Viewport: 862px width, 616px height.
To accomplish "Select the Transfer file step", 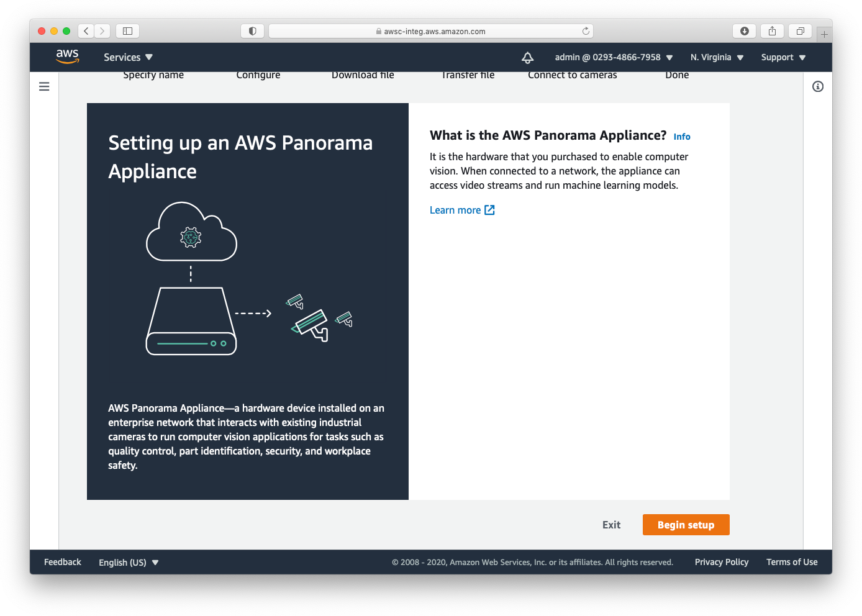I will click(468, 75).
